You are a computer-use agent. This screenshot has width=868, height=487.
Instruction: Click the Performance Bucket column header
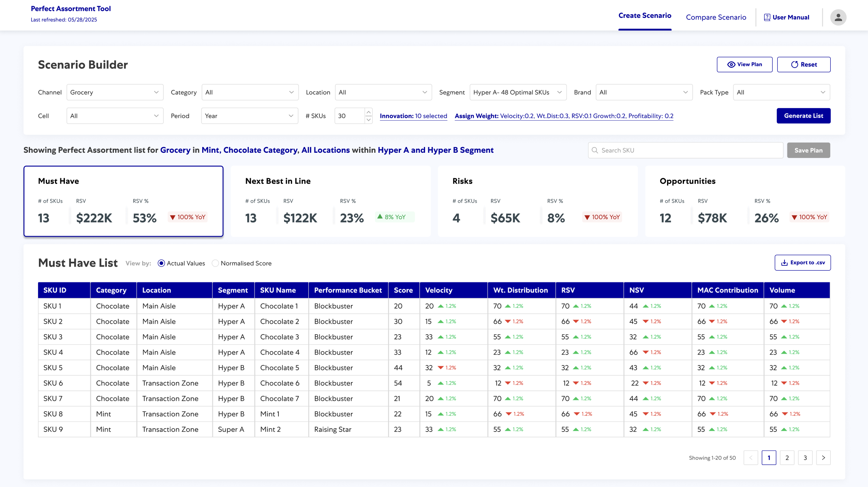pyautogui.click(x=348, y=290)
